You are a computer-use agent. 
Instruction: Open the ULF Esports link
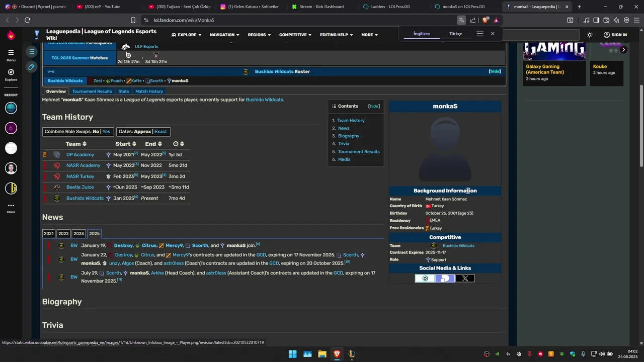[146, 47]
